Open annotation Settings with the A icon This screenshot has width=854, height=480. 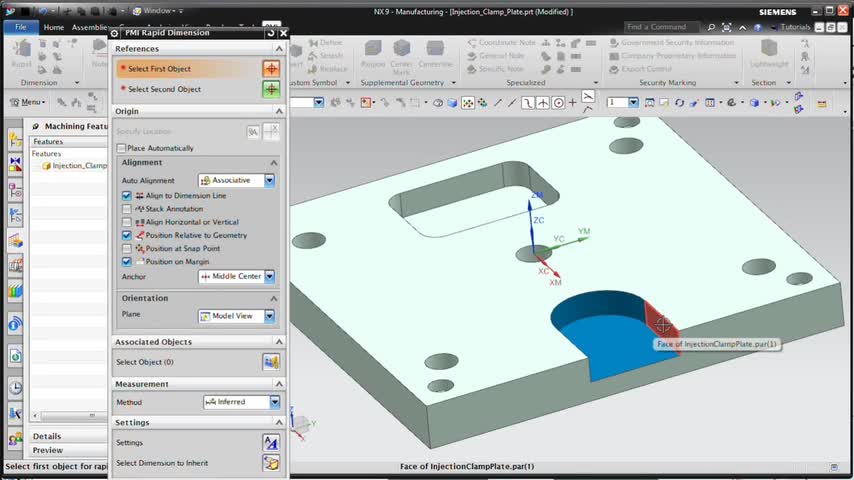click(x=270, y=442)
